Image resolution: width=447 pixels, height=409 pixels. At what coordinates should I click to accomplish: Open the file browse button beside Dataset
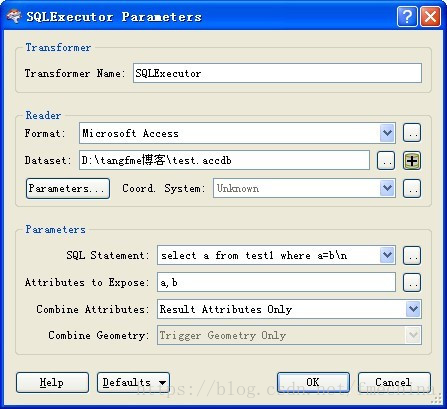[386, 161]
